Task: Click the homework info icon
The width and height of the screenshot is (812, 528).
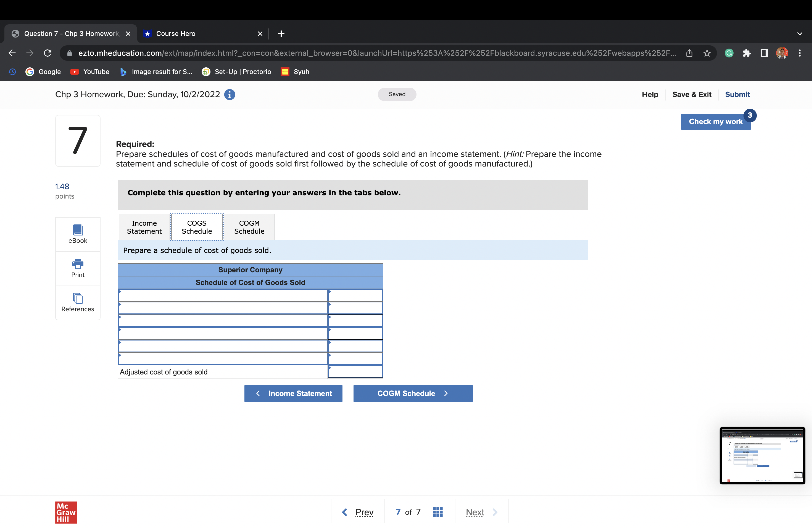Action: 230,94
